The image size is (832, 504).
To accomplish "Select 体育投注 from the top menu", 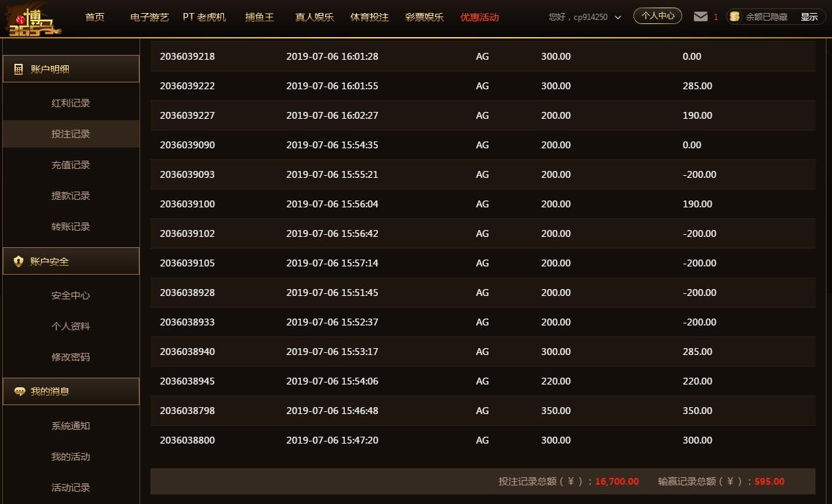I will pos(369,17).
